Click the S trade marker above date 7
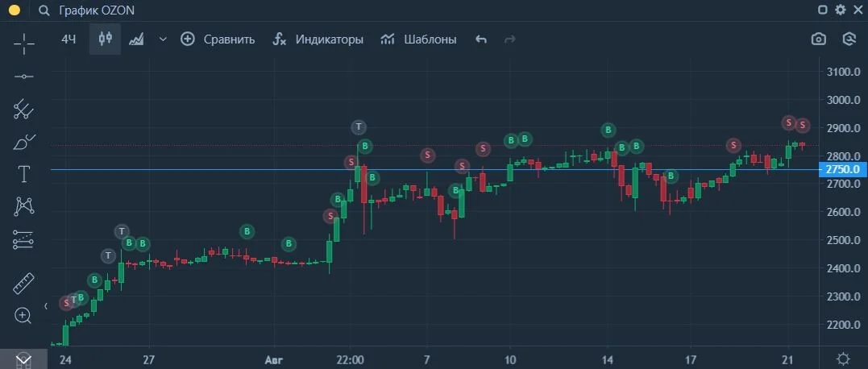The width and height of the screenshot is (868, 369). click(x=427, y=156)
